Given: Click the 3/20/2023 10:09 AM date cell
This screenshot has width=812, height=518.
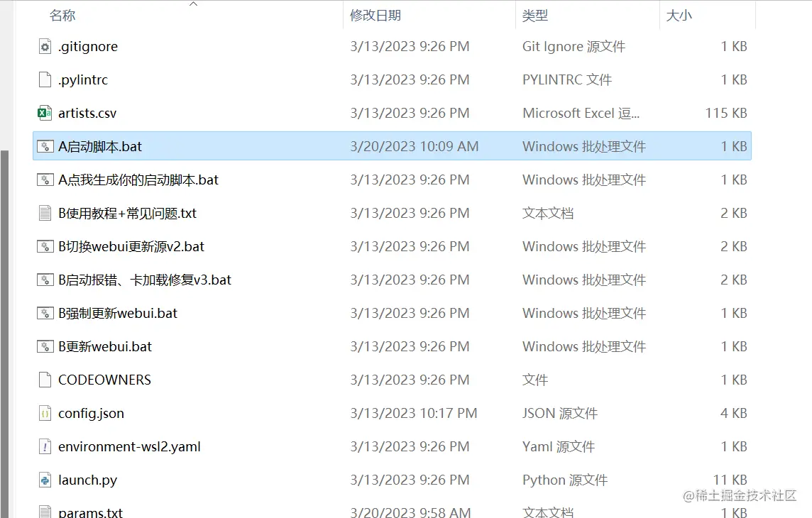Looking at the screenshot, I should [x=415, y=146].
